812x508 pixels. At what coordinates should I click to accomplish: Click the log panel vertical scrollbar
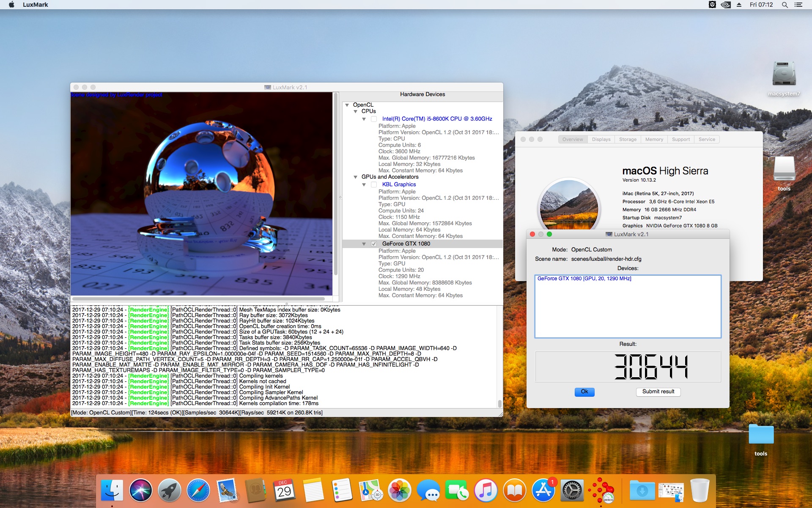[x=500, y=356]
